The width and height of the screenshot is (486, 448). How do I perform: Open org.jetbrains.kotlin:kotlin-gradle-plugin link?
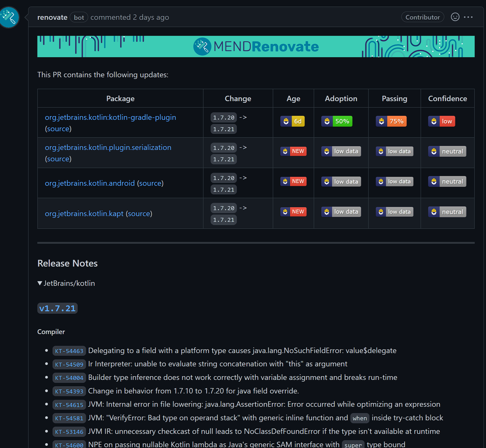click(110, 117)
